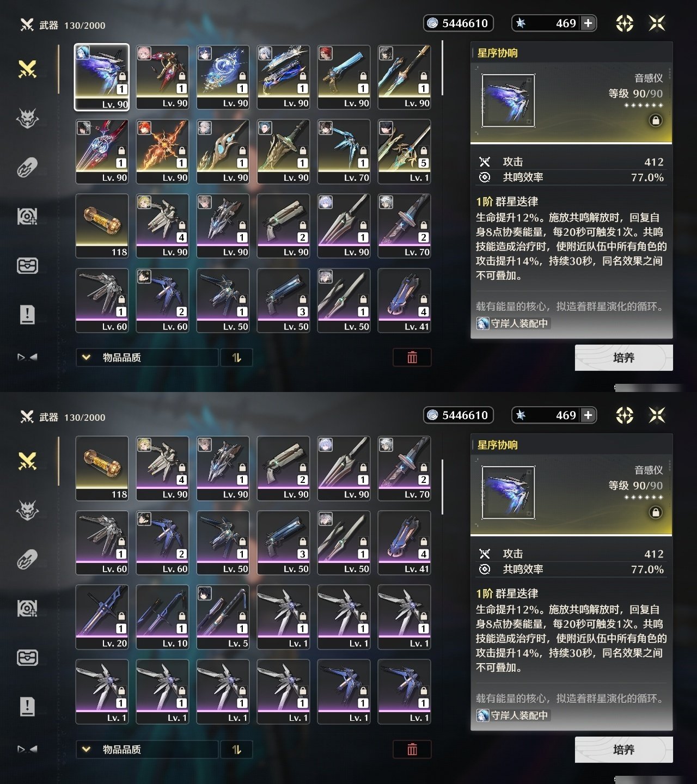697x784 pixels.
Task: Expand the 物品品质 sort dropdown in top panel
Action: coord(147,357)
